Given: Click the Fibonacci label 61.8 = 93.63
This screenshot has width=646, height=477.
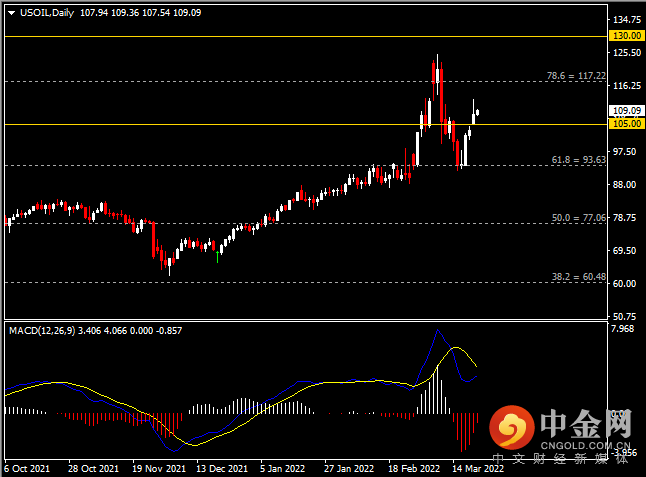Looking at the screenshot, I should pos(579,160).
